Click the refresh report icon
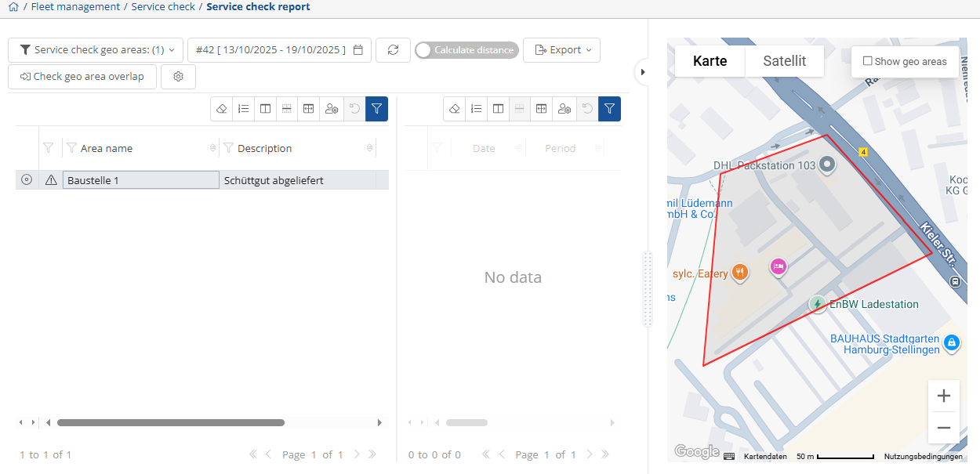The height and width of the screenshot is (474, 980). 393,50
